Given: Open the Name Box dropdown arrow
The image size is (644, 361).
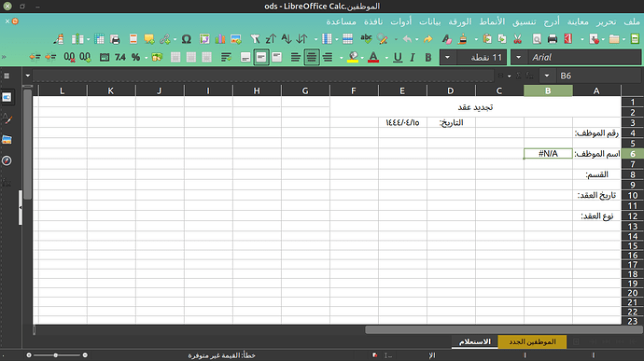Looking at the screenshot, I should click(x=547, y=76).
